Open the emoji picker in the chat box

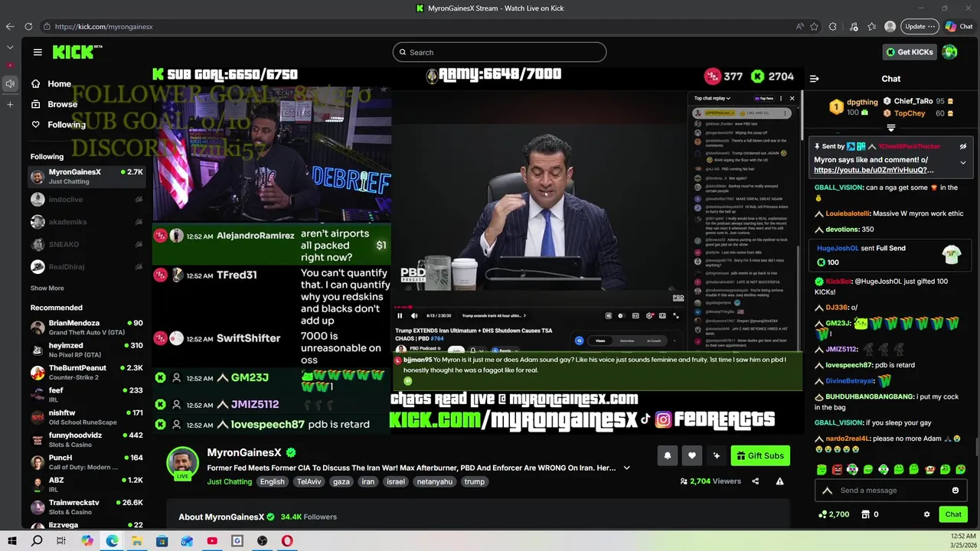(x=955, y=491)
